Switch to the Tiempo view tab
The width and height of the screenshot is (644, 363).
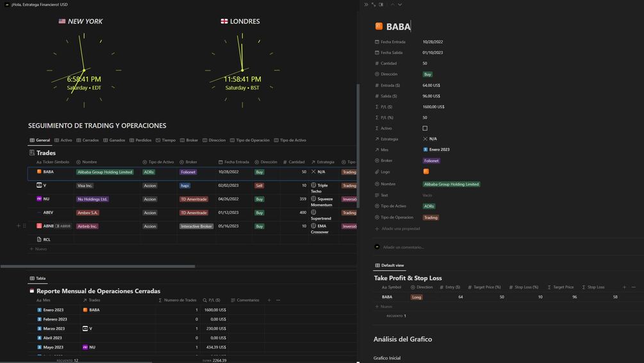(165, 140)
